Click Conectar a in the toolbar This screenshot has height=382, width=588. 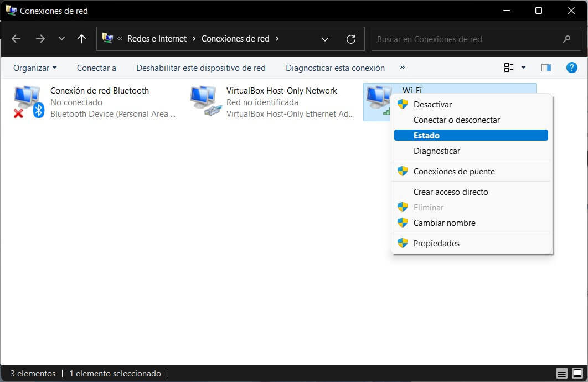(96, 68)
